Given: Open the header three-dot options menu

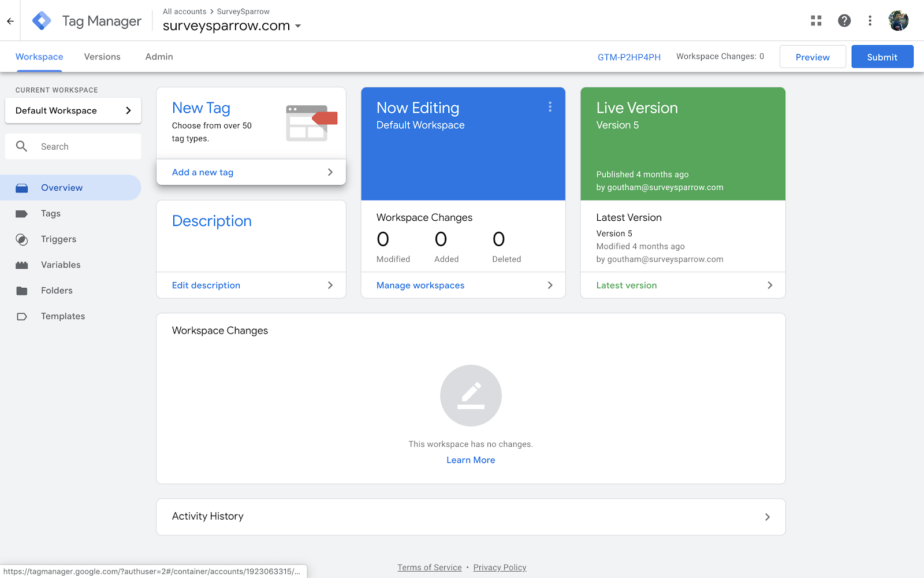Looking at the screenshot, I should click(870, 21).
